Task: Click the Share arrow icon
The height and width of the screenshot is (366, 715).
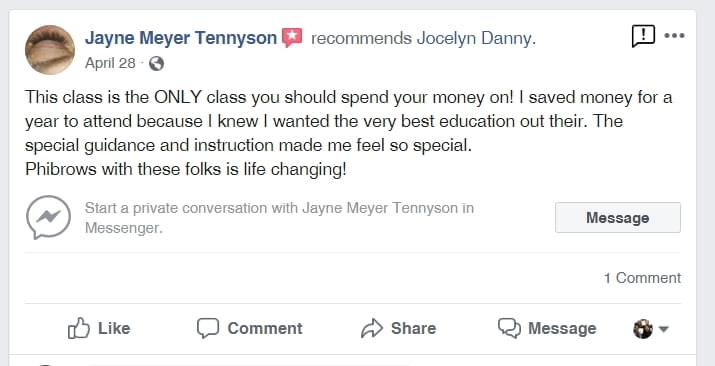Action: click(x=373, y=328)
